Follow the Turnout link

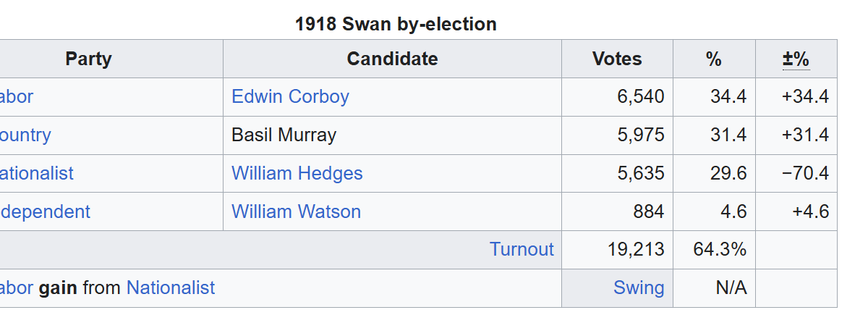[522, 250]
